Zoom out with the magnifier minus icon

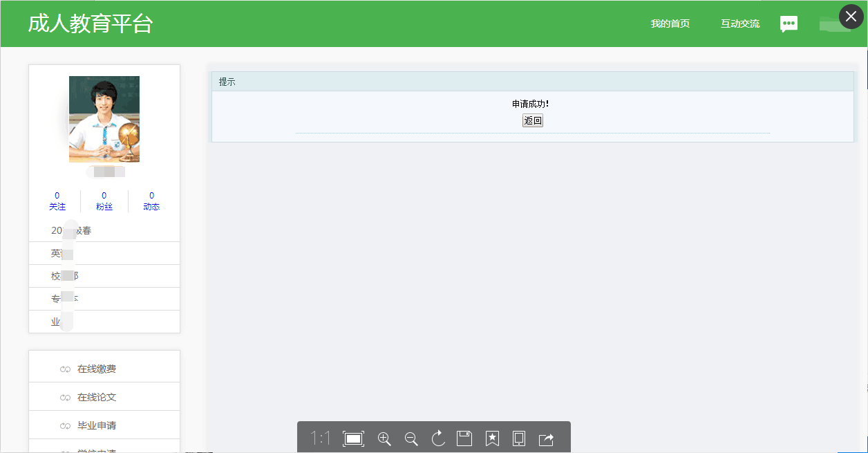pyautogui.click(x=411, y=438)
